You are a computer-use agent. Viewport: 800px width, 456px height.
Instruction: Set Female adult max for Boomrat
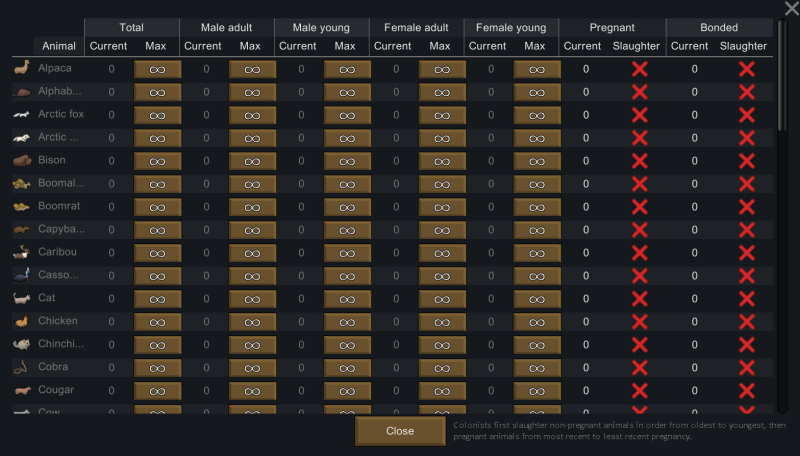click(x=442, y=207)
